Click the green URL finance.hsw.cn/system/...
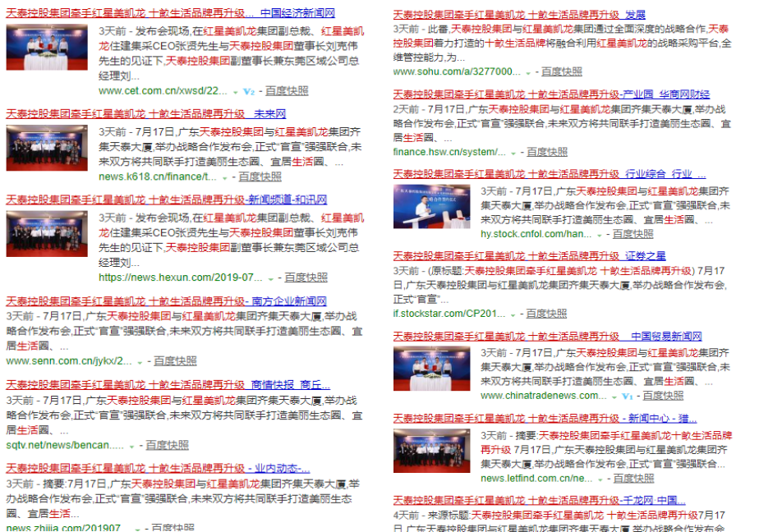The height and width of the screenshot is (532, 773). click(x=449, y=152)
